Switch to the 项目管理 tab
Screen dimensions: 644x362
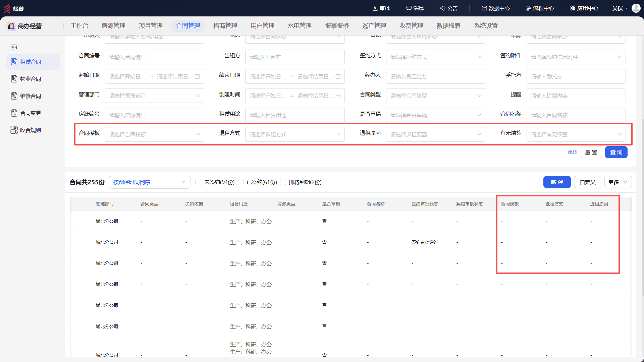click(151, 26)
